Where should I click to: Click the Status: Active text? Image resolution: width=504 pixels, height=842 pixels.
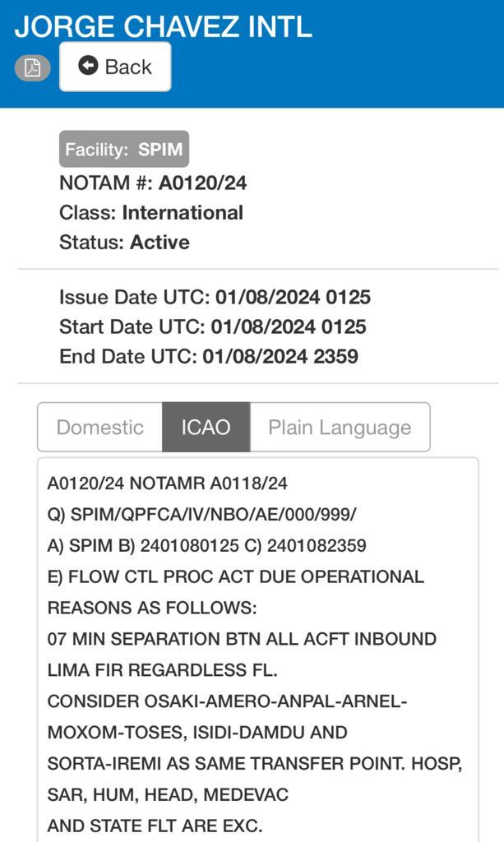[x=124, y=242]
